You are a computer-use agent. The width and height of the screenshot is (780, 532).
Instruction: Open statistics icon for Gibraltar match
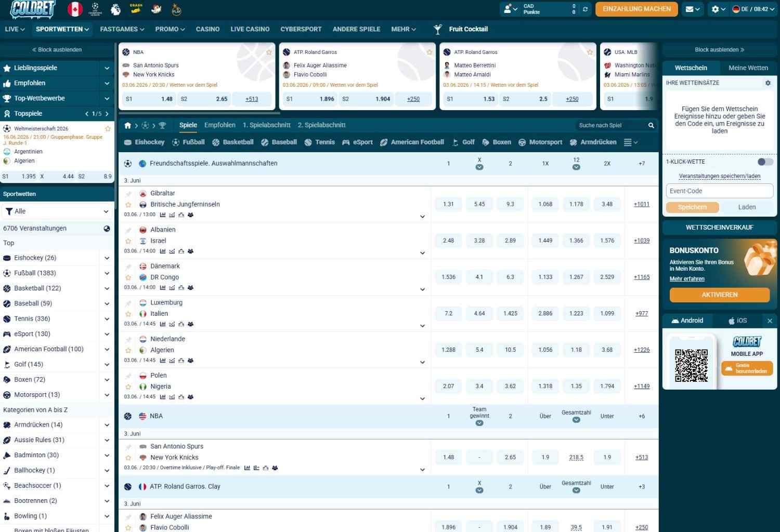pos(163,215)
